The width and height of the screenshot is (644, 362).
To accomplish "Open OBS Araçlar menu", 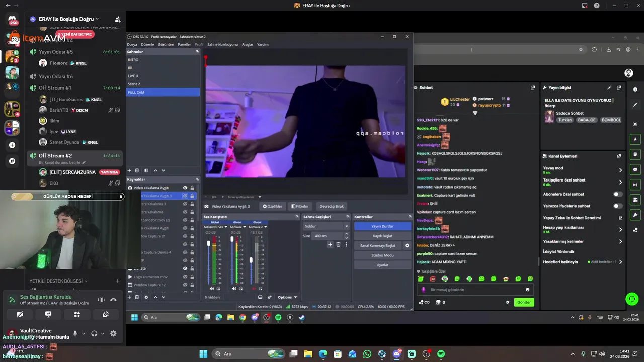I will tap(248, 44).
